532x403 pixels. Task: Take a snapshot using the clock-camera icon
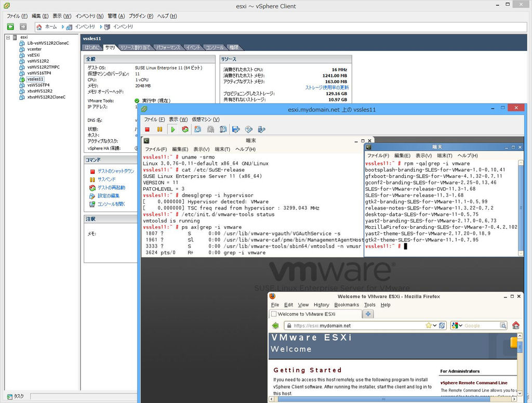(197, 129)
